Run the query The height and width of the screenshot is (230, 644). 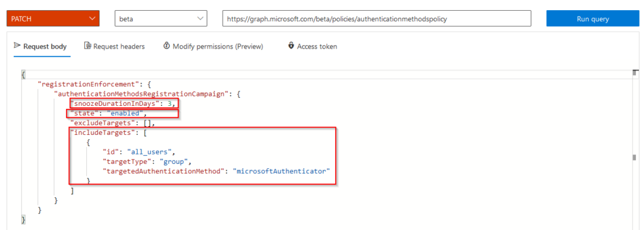tap(592, 18)
